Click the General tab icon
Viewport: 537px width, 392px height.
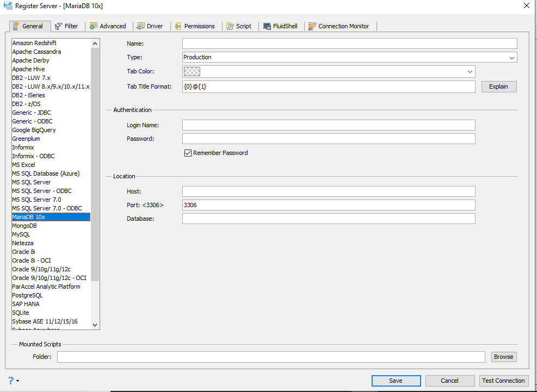pyautogui.click(x=15, y=26)
